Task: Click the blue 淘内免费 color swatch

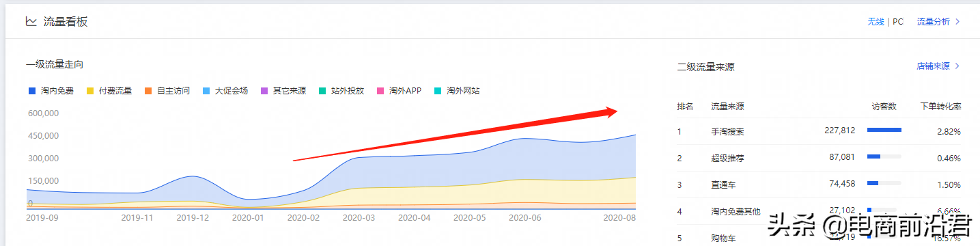Action: pos(31,90)
